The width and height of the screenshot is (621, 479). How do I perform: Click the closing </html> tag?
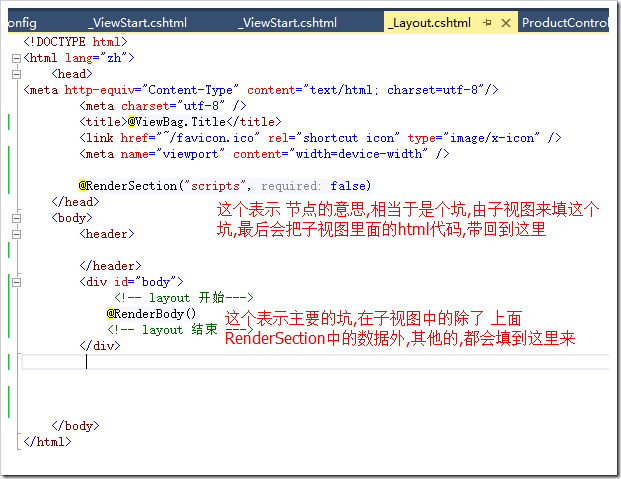point(48,442)
